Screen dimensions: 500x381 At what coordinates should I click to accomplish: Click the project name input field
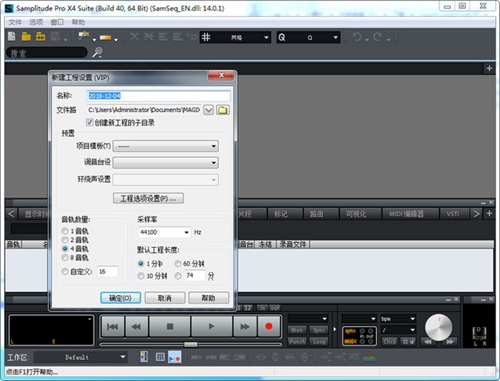click(158, 96)
